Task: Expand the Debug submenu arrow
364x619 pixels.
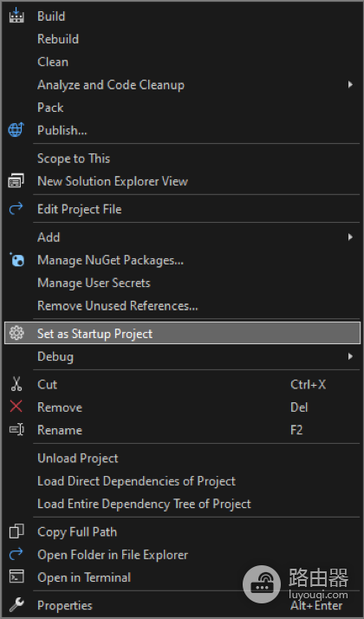Action: (x=350, y=356)
